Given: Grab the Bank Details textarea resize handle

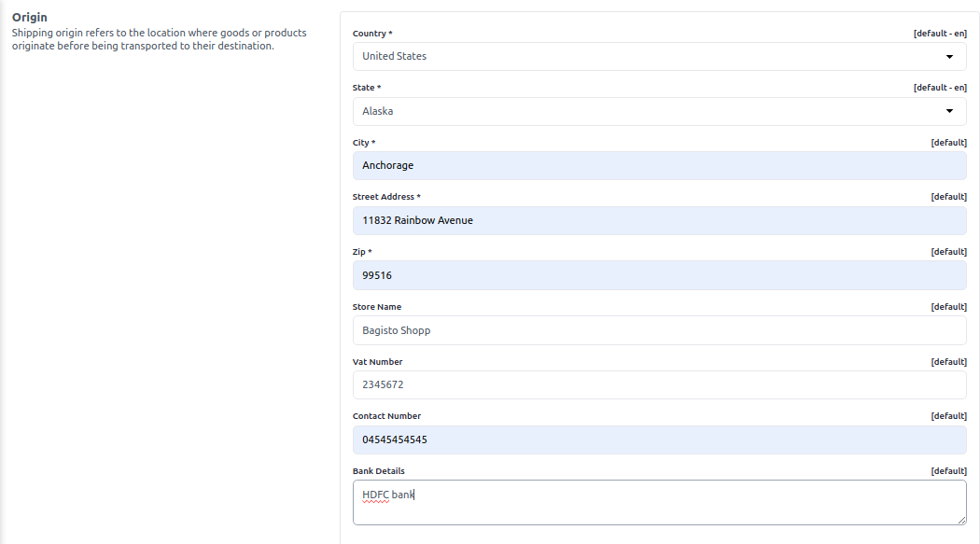Looking at the screenshot, I should pyautogui.click(x=960, y=519).
